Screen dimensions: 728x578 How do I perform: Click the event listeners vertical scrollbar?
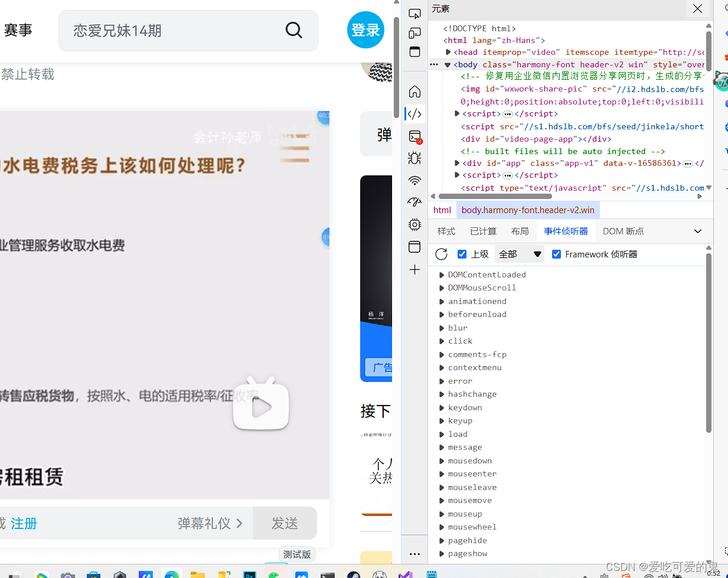tap(709, 342)
